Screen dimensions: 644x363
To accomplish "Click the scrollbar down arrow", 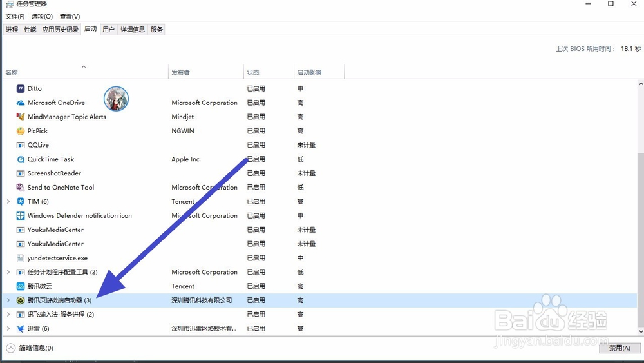I will coord(641,331).
